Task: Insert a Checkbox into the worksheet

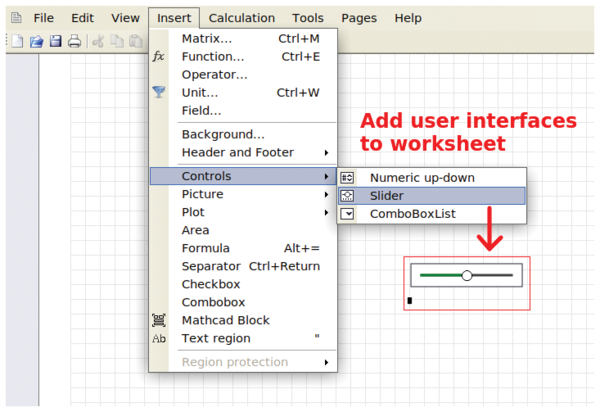Action: [x=211, y=284]
